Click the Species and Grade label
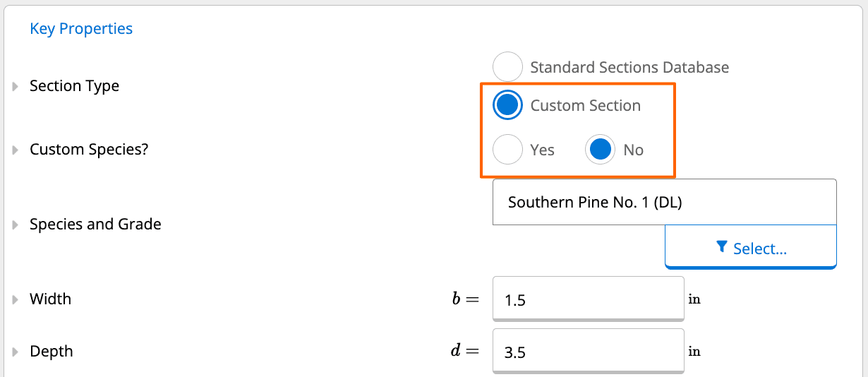The image size is (868, 377). pyautogui.click(x=95, y=225)
